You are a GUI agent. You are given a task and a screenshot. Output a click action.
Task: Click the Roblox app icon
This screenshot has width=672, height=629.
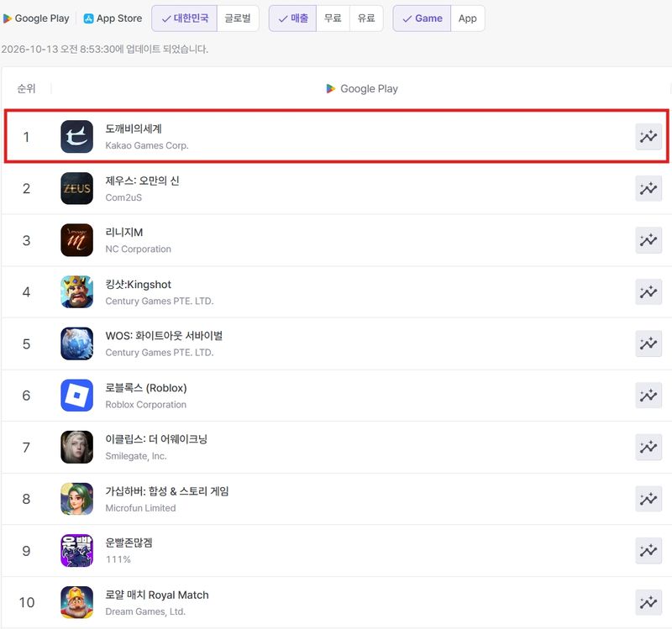click(76, 396)
